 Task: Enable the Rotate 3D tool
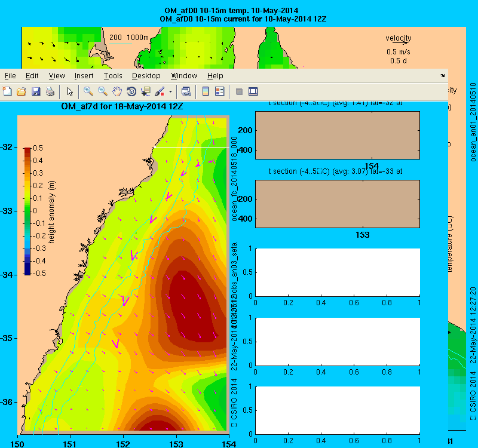[131, 91]
